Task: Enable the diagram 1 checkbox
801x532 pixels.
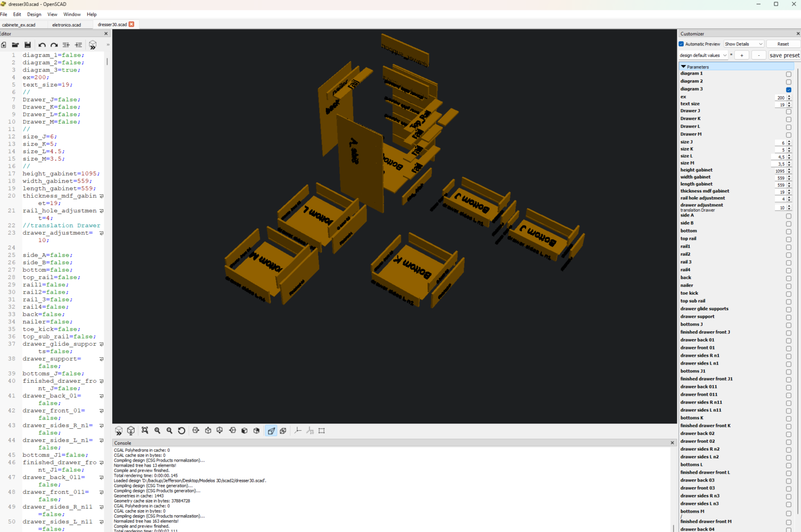Action: click(x=788, y=74)
